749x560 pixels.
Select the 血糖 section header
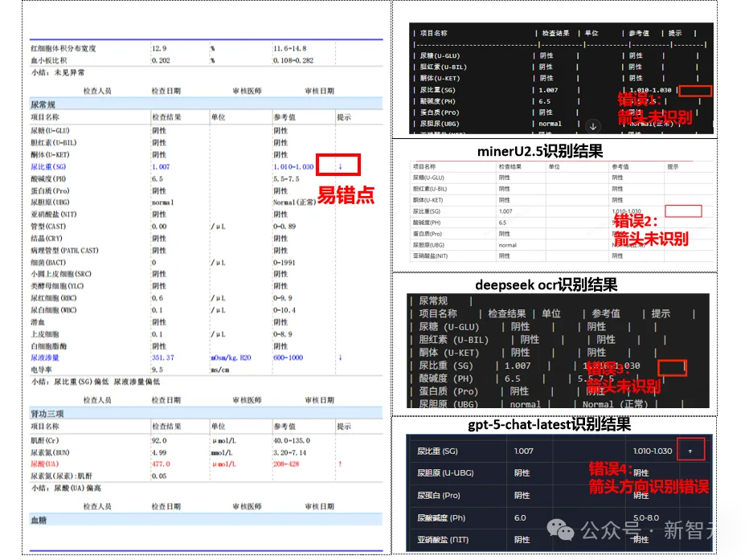[x=39, y=520]
